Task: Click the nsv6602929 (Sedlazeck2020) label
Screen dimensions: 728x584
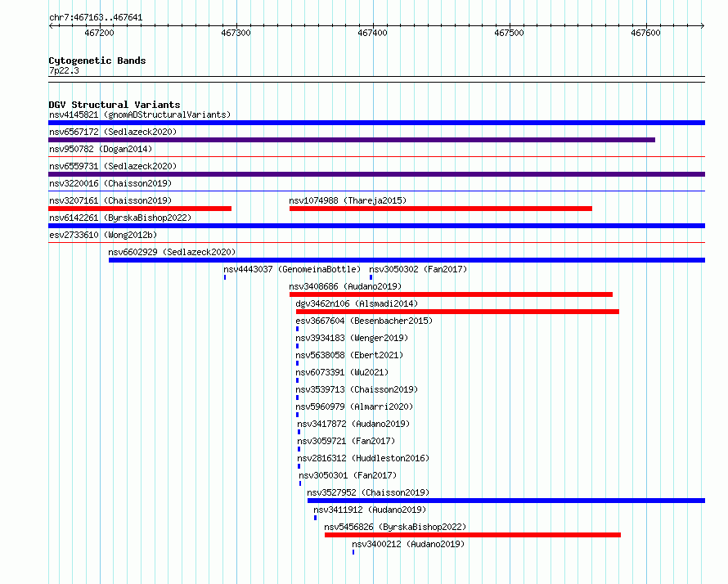Action: 172,252
